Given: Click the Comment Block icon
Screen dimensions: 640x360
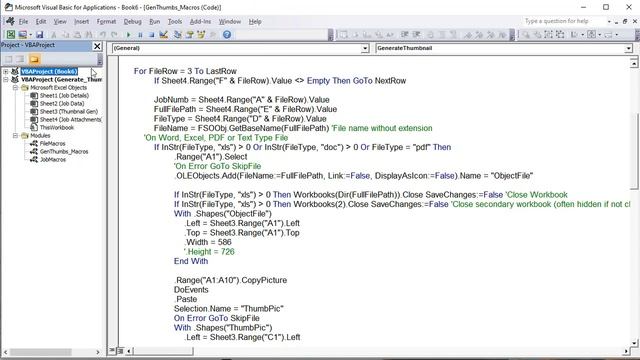Looking at the screenshot, I should tap(442, 35).
